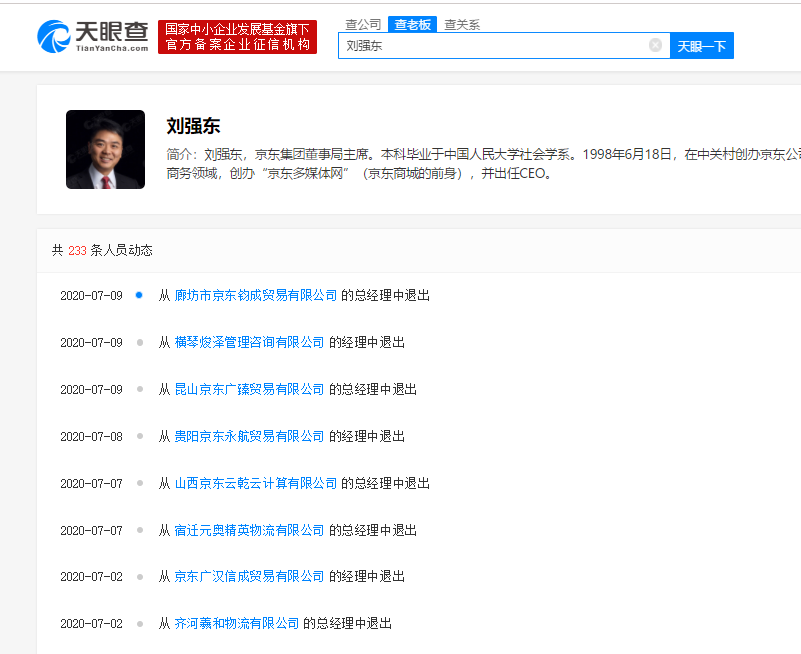Click the date 2020-07-02 beside 齐河蓁和物流

click(91, 624)
